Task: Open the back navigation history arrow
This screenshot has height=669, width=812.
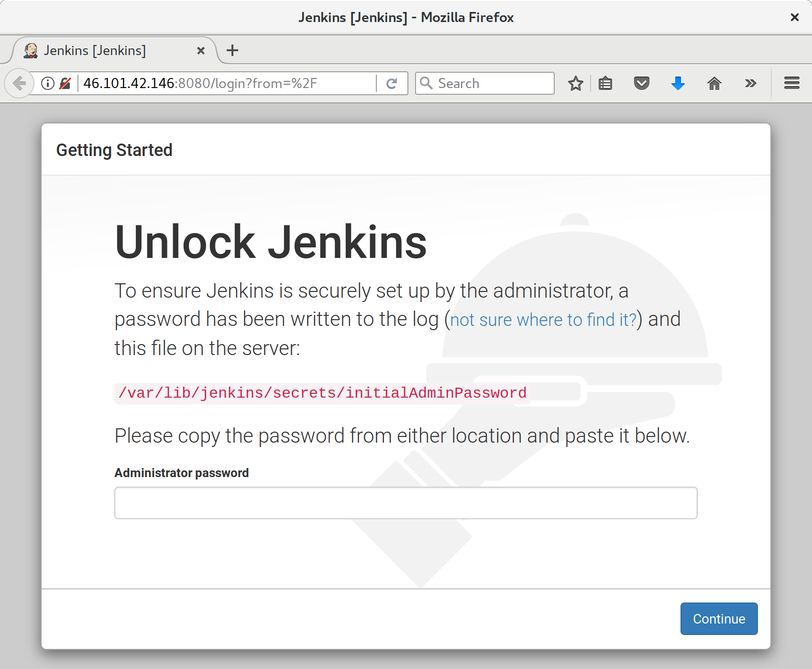Action: [x=19, y=83]
